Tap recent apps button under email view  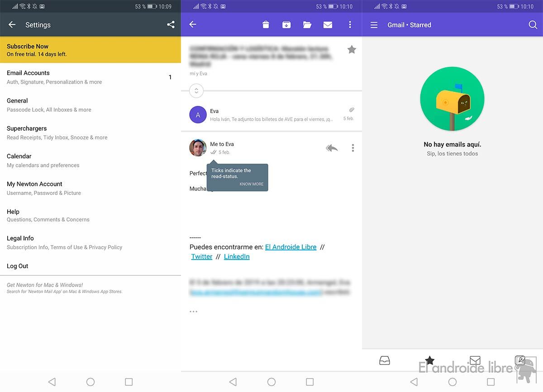pyautogui.click(x=310, y=382)
